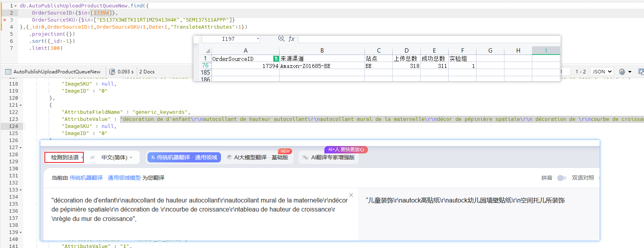This screenshot has height=248, width=644.
Task: Click the green T icon in cell A1
Action: 276,58
